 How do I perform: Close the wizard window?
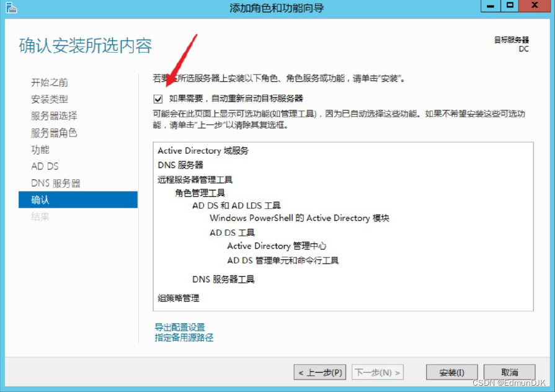(535, 6)
